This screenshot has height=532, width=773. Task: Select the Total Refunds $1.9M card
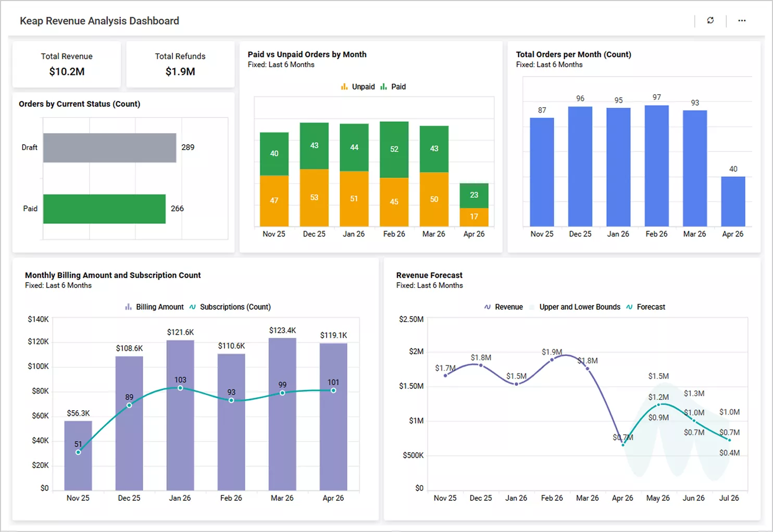point(180,64)
